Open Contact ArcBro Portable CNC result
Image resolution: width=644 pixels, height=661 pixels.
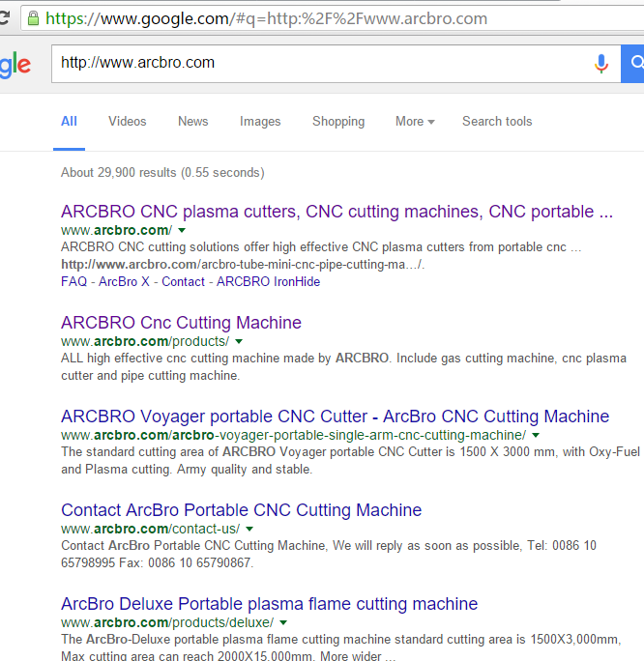[x=241, y=510]
